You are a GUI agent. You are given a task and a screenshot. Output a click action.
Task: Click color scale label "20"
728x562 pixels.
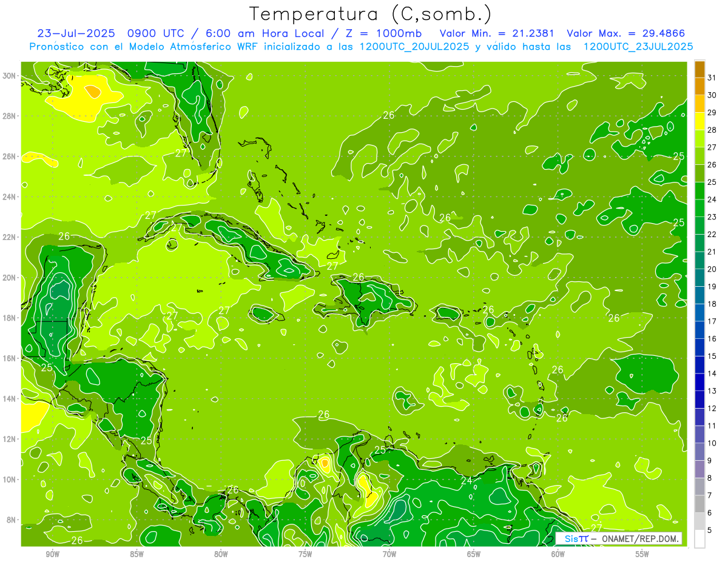712,269
